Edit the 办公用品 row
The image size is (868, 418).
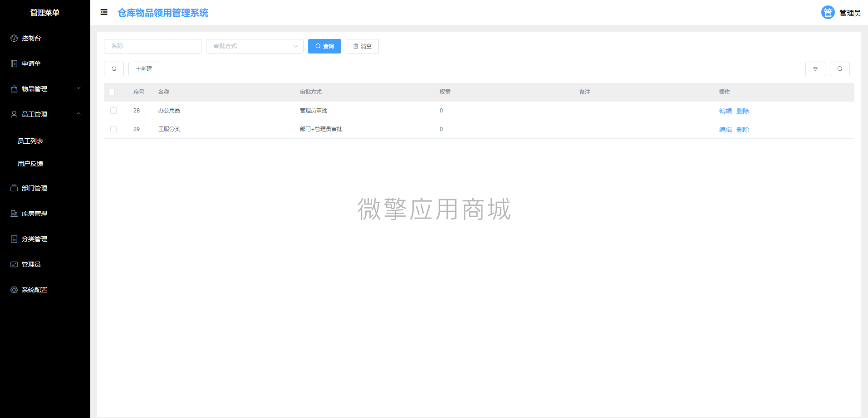point(725,111)
